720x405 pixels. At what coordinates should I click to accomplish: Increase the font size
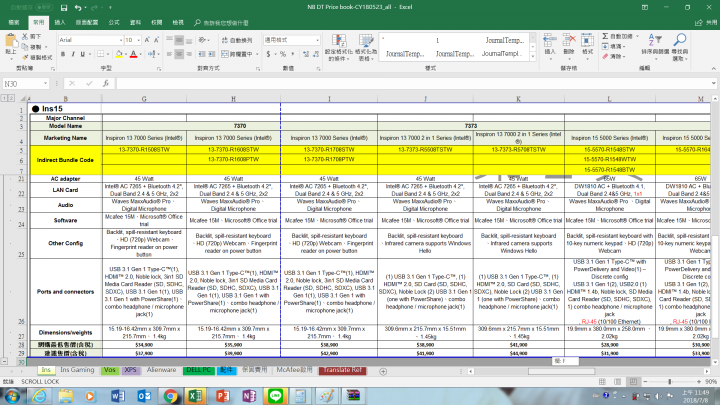point(147,40)
